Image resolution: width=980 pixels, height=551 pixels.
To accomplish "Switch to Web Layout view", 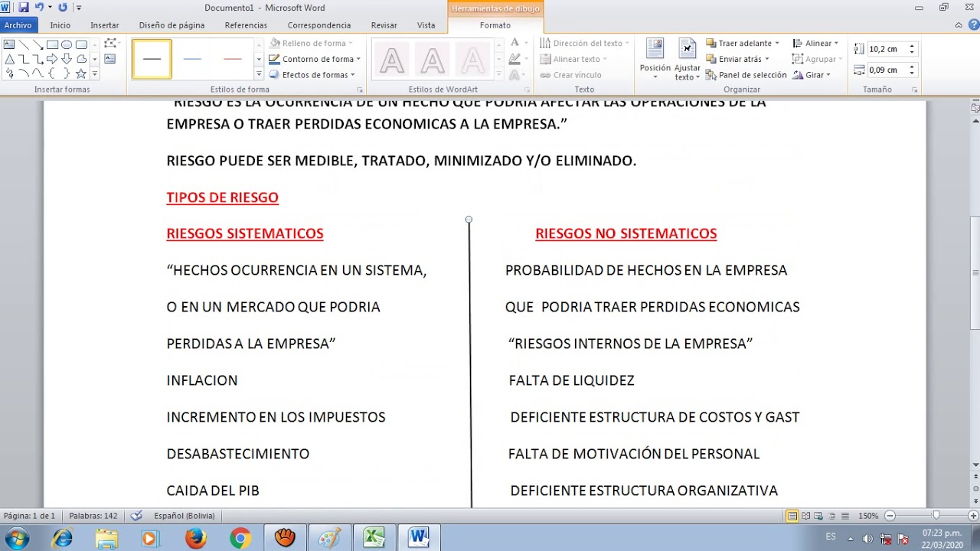I will tap(819, 516).
